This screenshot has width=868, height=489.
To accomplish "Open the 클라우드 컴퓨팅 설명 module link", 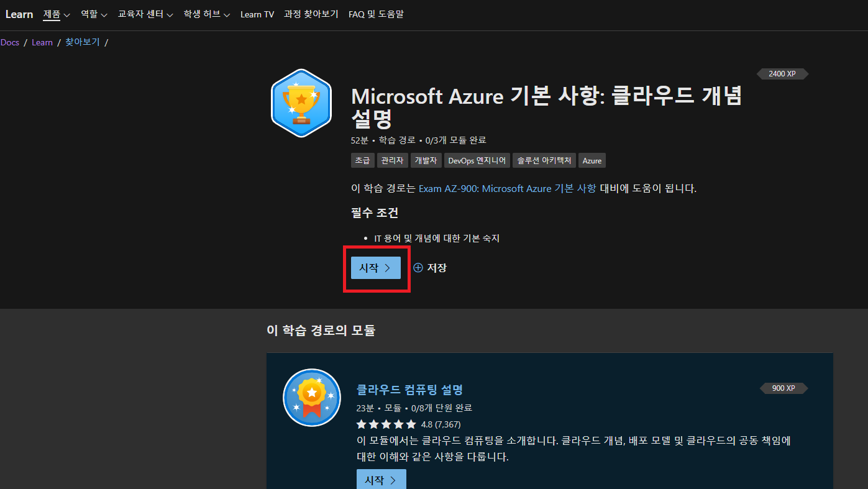I will (x=409, y=390).
